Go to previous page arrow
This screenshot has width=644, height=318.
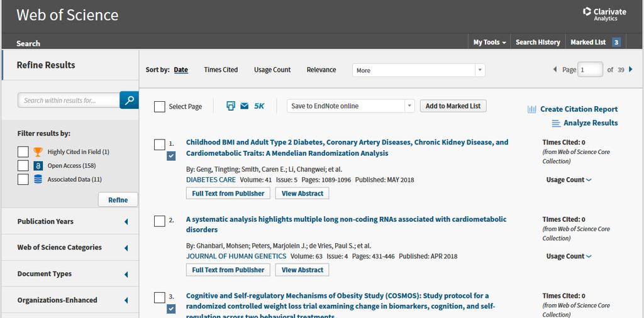(555, 70)
